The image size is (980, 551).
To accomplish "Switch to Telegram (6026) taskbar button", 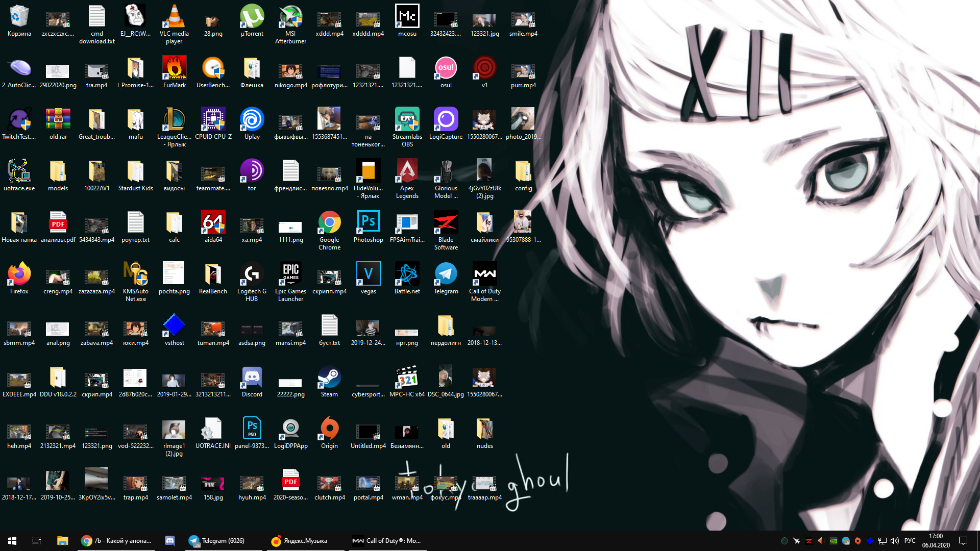I will click(223, 541).
